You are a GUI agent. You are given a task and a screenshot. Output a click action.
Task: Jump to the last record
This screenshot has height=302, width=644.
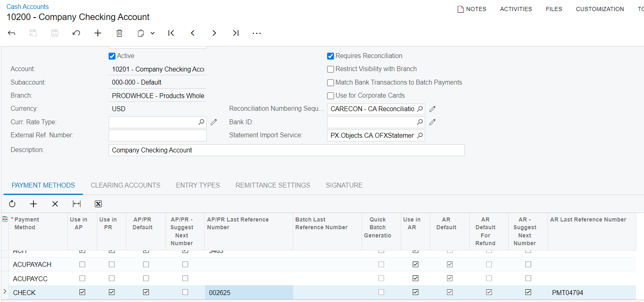point(236,33)
